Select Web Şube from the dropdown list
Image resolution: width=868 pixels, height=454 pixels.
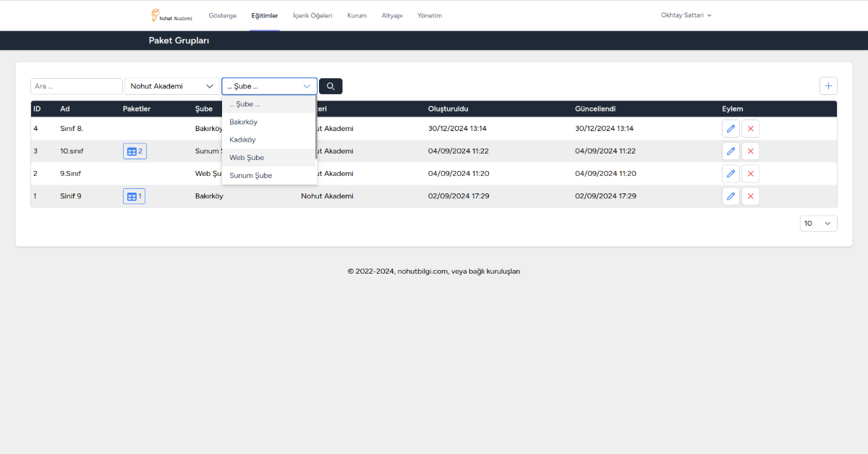(x=247, y=158)
